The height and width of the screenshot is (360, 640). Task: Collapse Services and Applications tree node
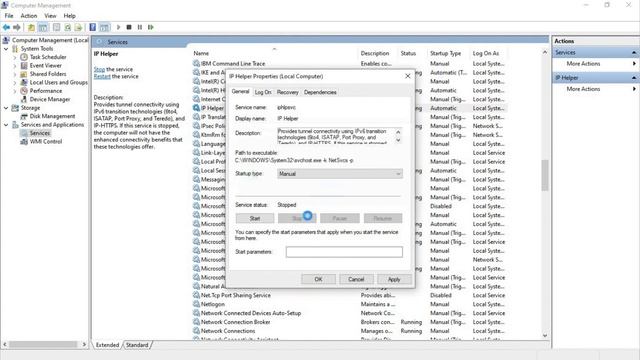6,125
